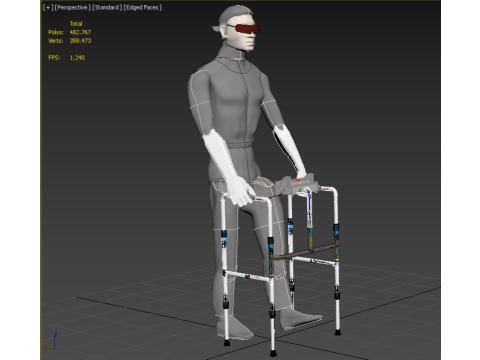Open the Edged Faces display menu label
This screenshot has height=360, width=480.
(x=143, y=7)
